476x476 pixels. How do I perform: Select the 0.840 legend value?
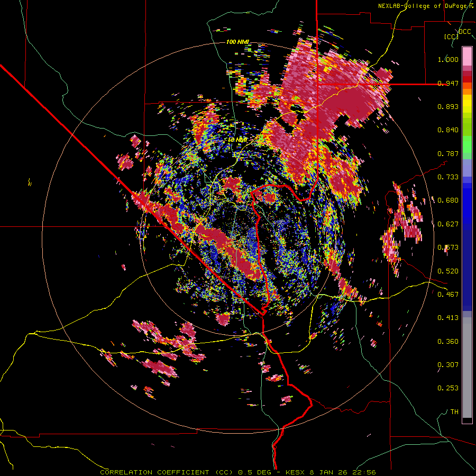click(x=448, y=130)
